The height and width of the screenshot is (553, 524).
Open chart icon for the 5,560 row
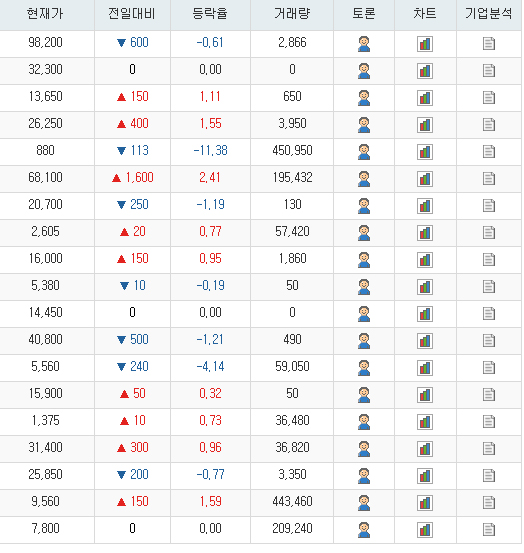425,368
